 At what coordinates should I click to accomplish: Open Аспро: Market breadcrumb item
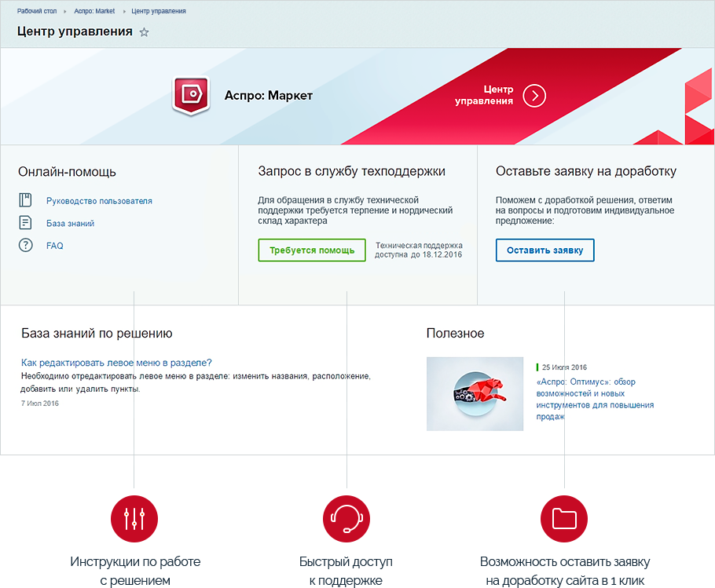93,12
